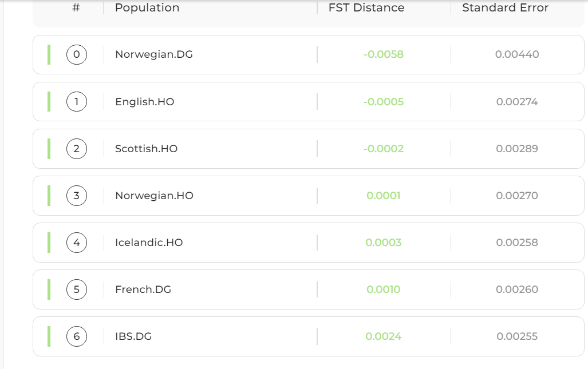The image size is (588, 369).
Task: Click the circled number 5 badge
Action: 77,289
